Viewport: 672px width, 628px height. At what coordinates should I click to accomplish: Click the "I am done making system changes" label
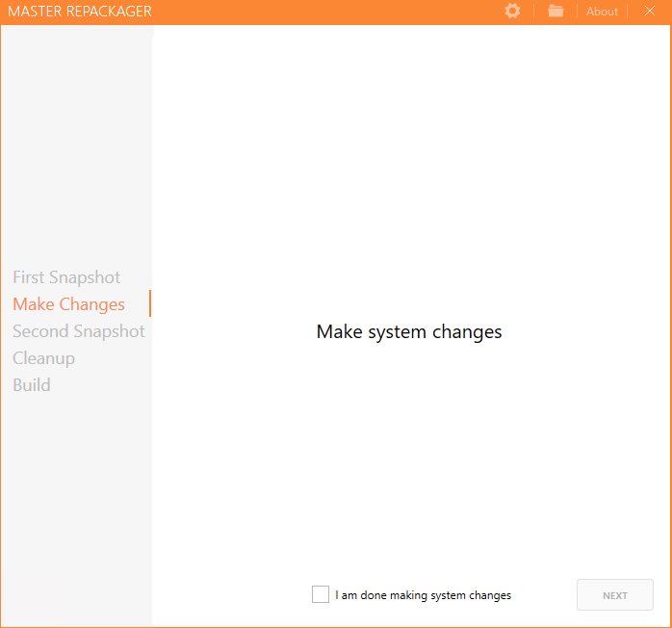(423, 595)
